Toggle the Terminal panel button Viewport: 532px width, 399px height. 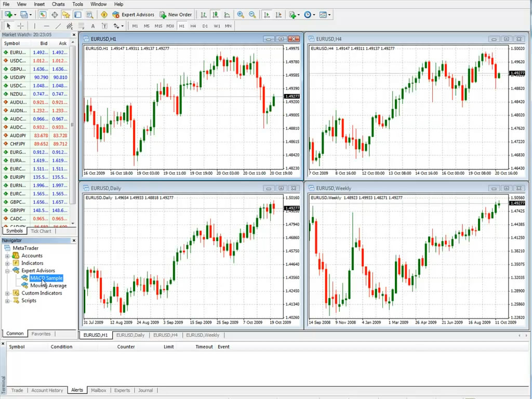pyautogui.click(x=78, y=15)
